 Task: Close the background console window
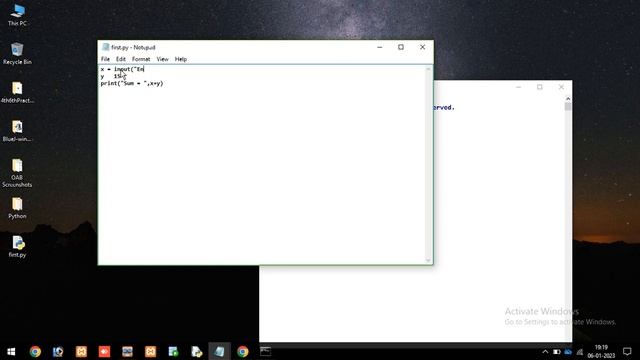coord(561,87)
